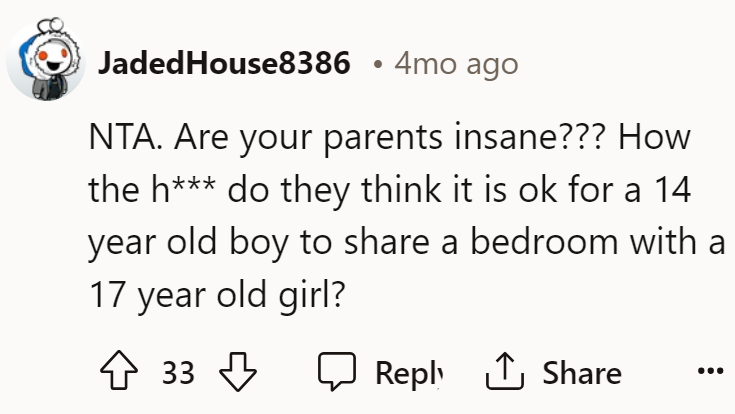Click the Share button text
Screen dimensions: 735x414
point(582,373)
